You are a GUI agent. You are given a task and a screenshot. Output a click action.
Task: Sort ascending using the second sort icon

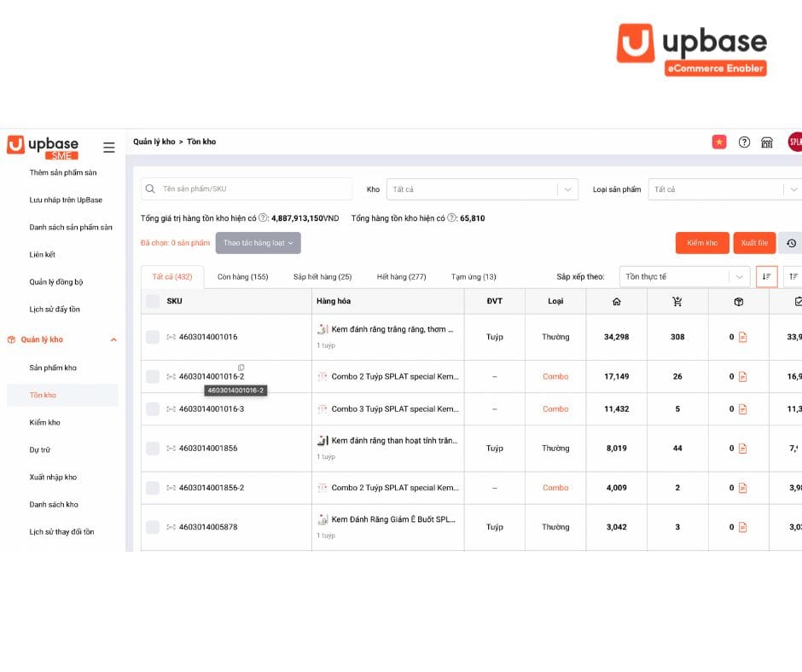[793, 276]
